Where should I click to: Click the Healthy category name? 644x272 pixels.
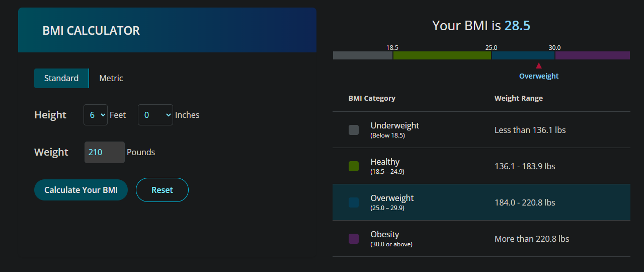(385, 162)
